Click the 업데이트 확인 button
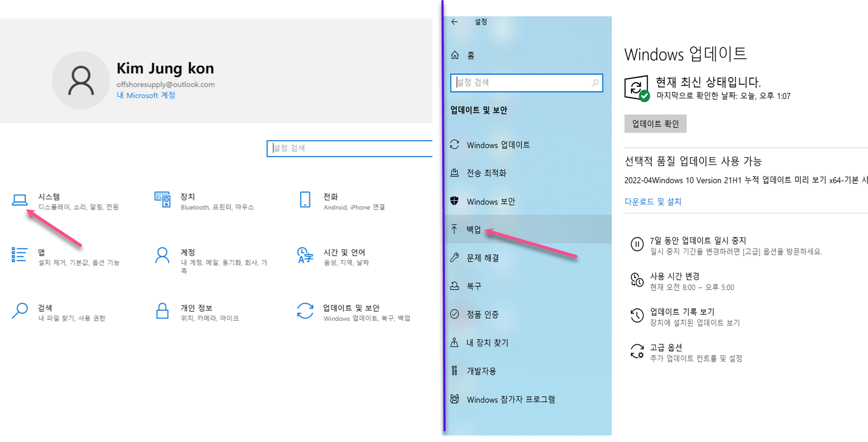 point(655,124)
